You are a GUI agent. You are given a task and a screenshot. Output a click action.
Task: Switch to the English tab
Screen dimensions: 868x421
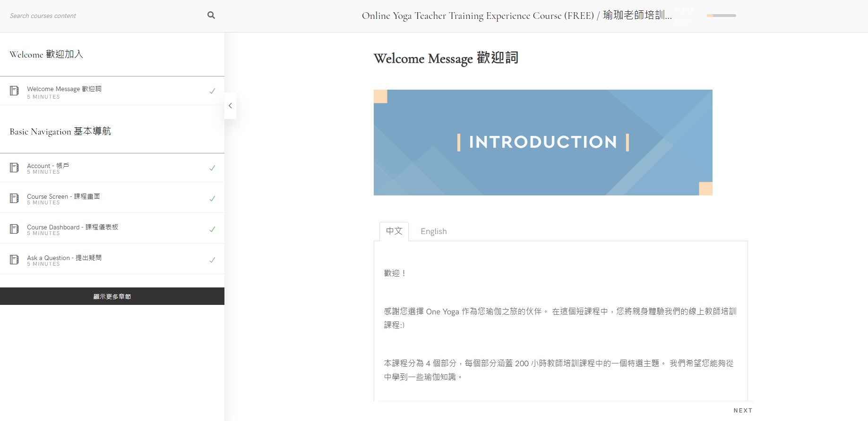434,231
